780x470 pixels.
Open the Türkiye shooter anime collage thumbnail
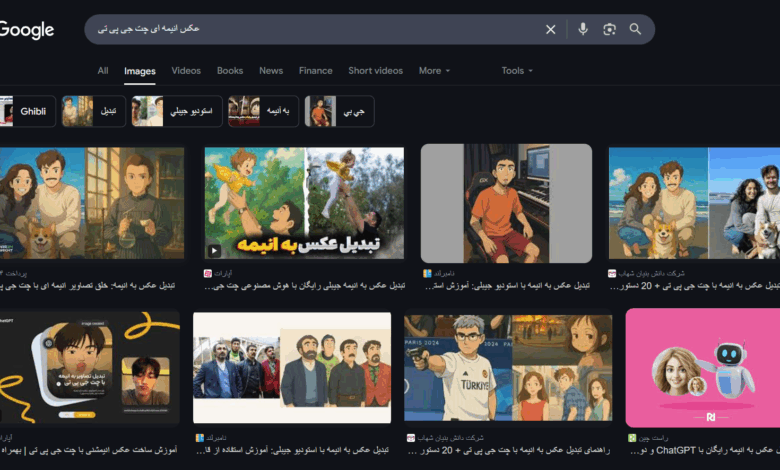tap(508, 368)
